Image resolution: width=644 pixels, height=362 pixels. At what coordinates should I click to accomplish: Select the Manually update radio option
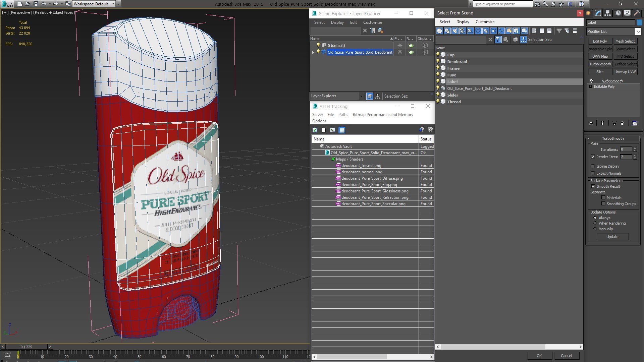tap(595, 229)
